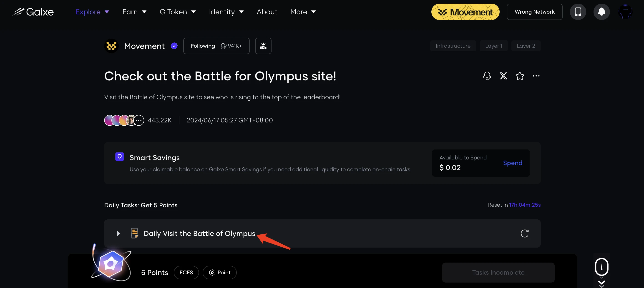
Task: Click the notification bell icon
Action: tap(601, 12)
